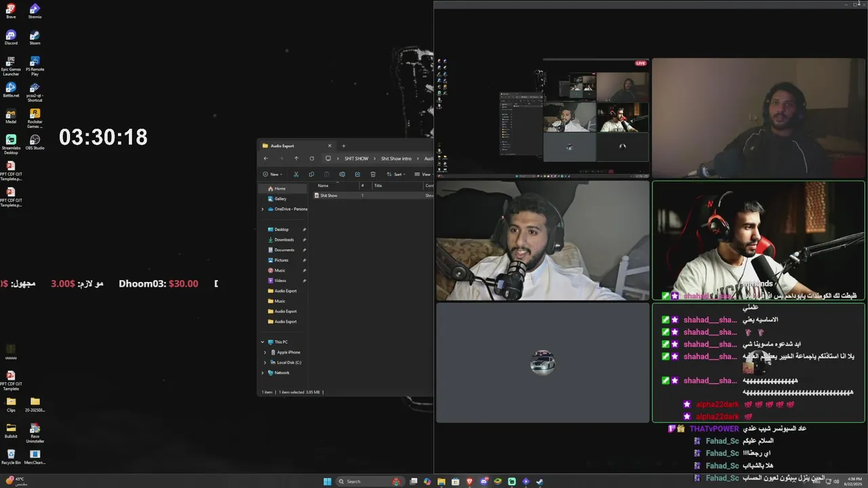Click the car avatar camera tile
The image size is (868, 488).
pos(542,363)
